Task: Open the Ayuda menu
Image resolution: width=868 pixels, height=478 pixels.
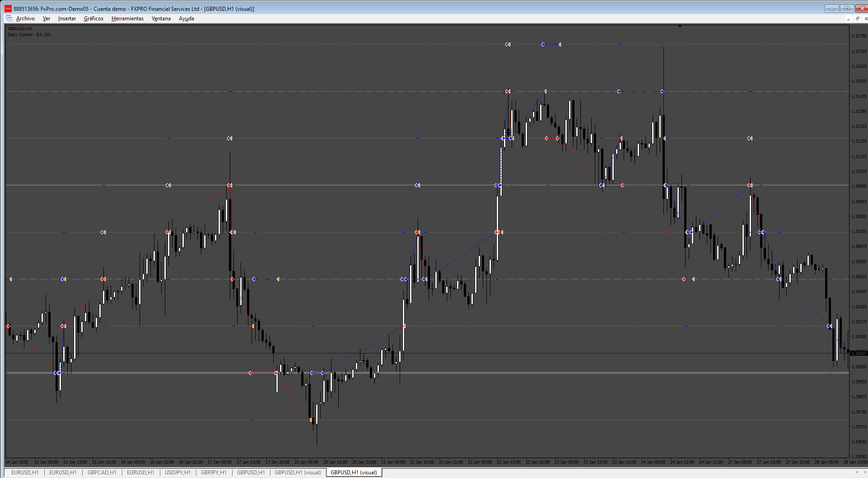Action: [187, 19]
